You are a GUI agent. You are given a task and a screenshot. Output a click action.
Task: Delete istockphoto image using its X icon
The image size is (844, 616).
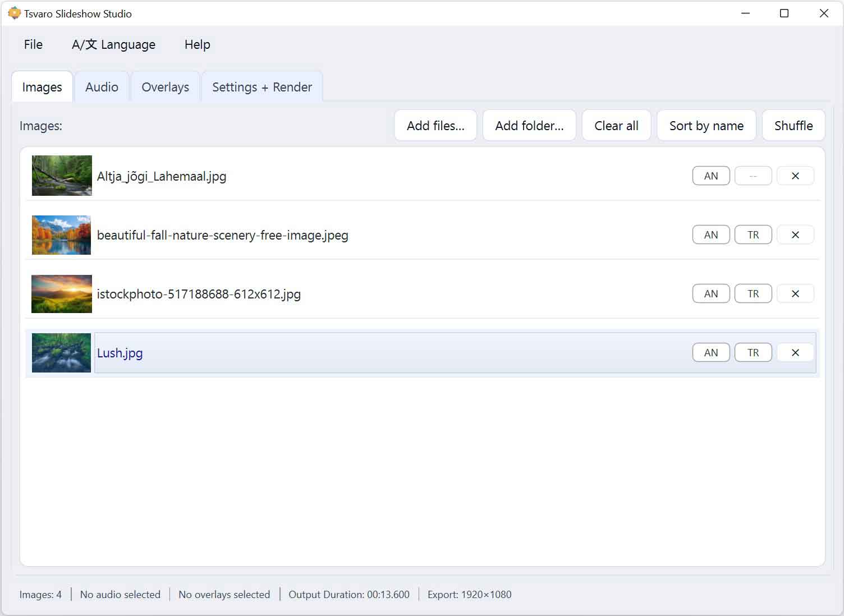[795, 294]
